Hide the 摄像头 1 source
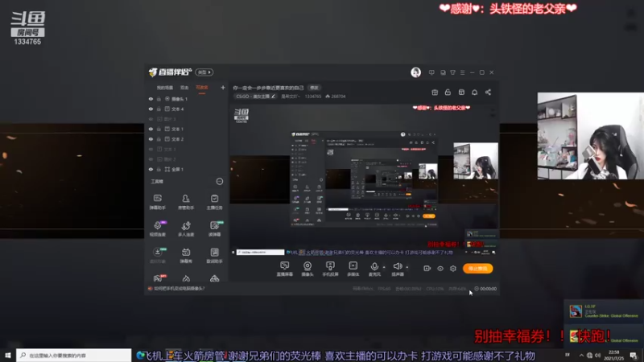 tap(151, 99)
